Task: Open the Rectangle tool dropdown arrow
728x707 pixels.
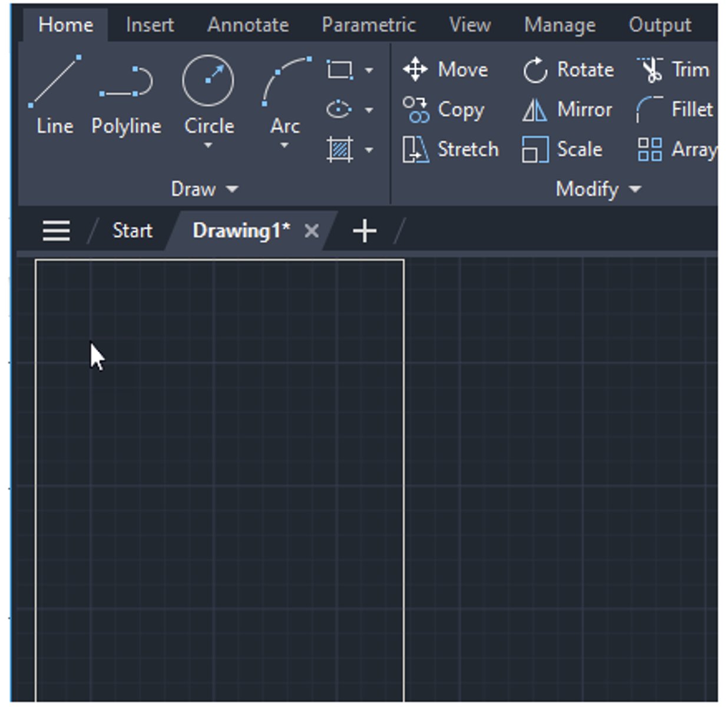Action: click(x=369, y=70)
